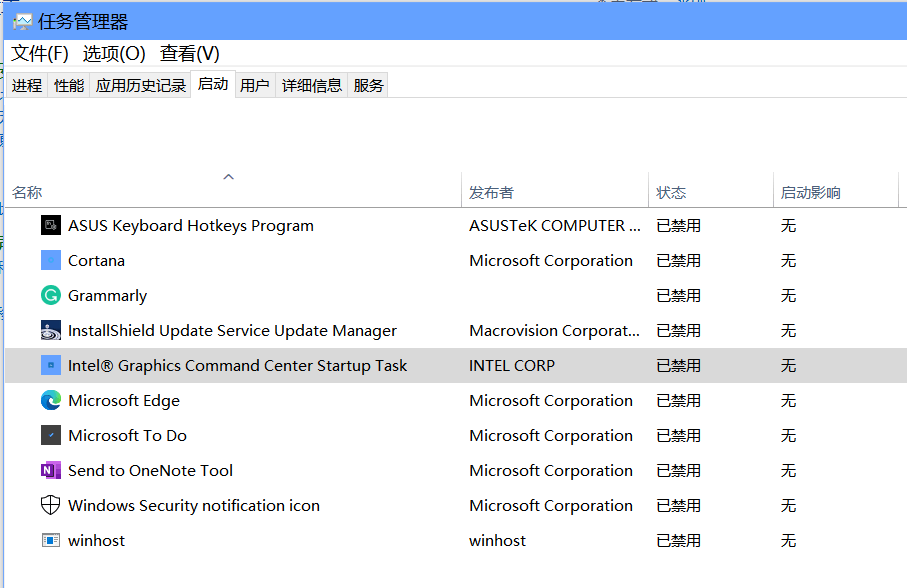Select the Microsoft Edge entry name
This screenshot has height=588, width=907.
[x=124, y=401]
